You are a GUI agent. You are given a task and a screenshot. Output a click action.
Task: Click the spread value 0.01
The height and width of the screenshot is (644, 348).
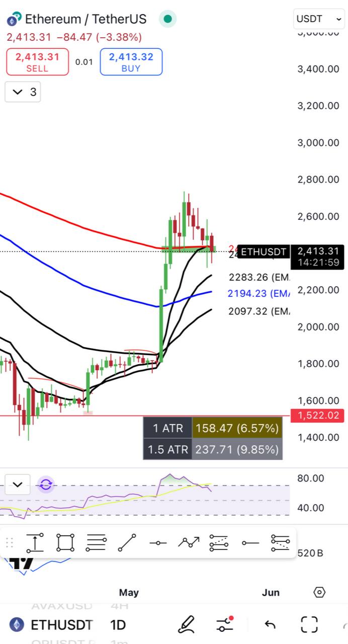pyautogui.click(x=84, y=62)
